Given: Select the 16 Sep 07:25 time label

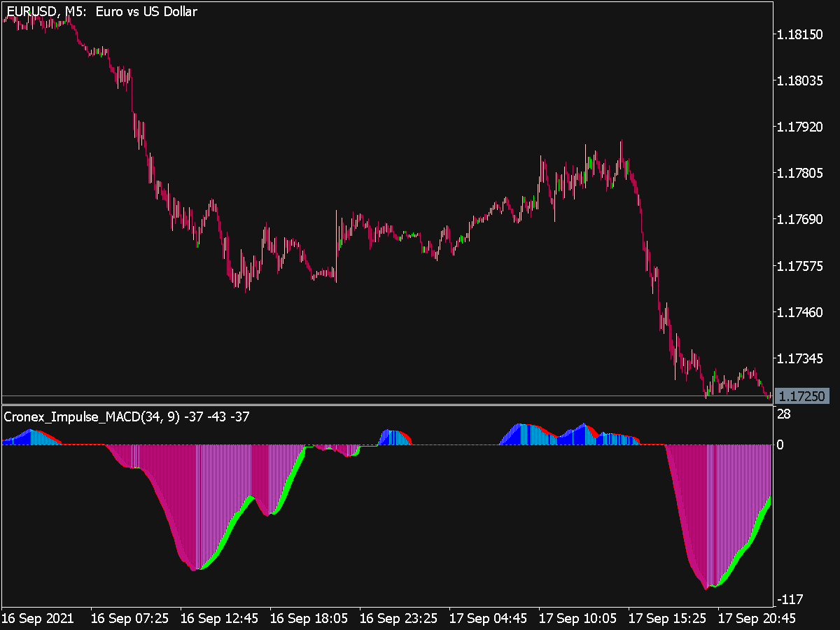Looking at the screenshot, I should coord(130,619).
